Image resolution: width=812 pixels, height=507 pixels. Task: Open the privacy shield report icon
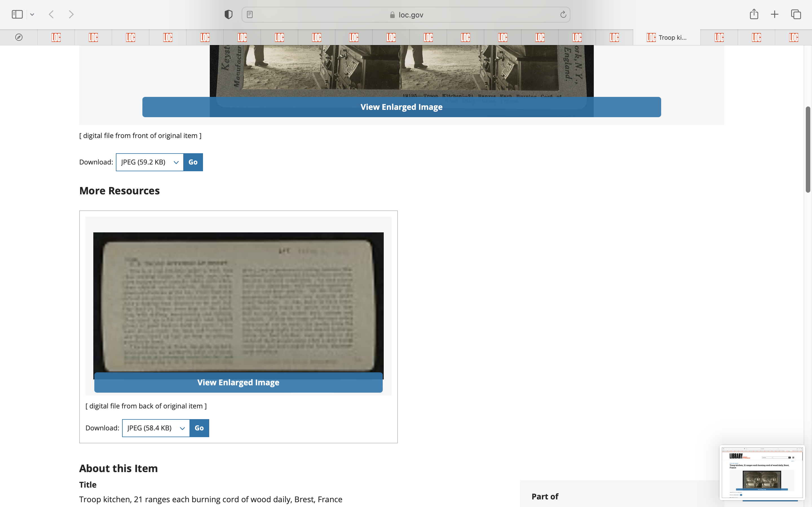click(x=228, y=14)
